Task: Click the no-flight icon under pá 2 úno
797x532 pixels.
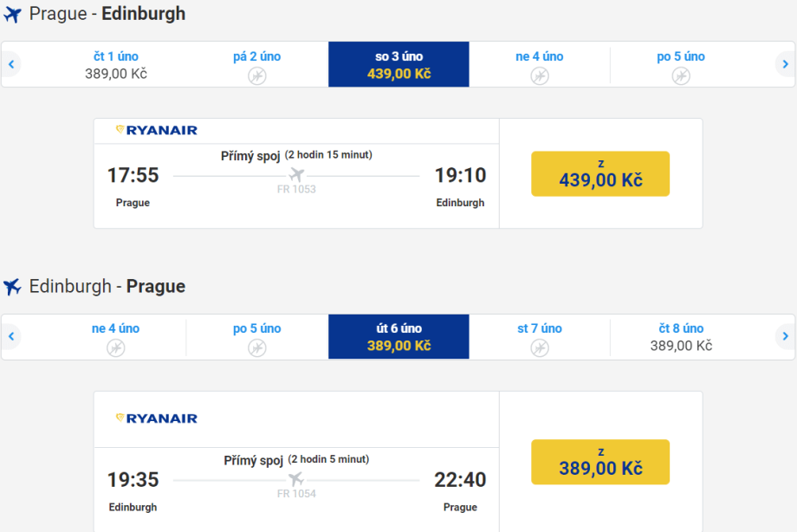Action: 257,75
